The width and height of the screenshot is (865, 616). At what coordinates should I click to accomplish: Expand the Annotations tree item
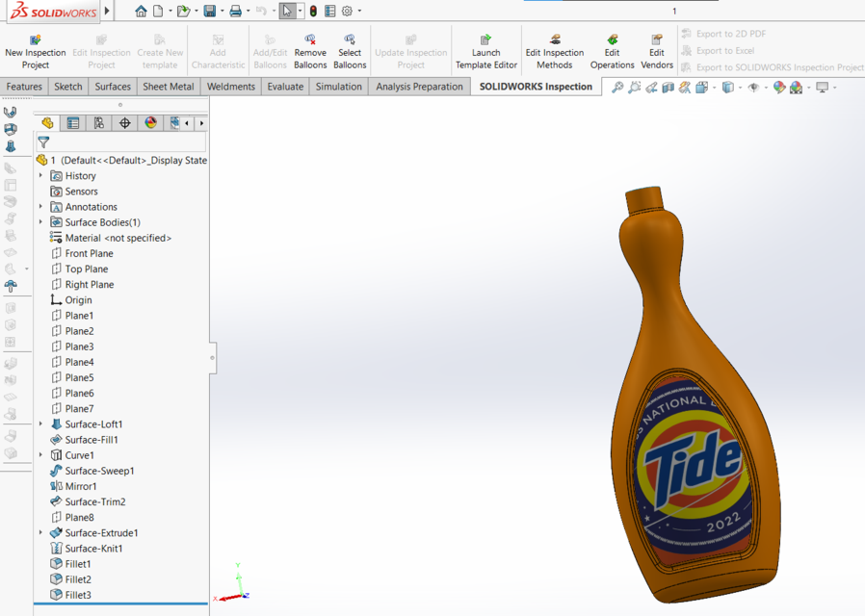coord(39,206)
